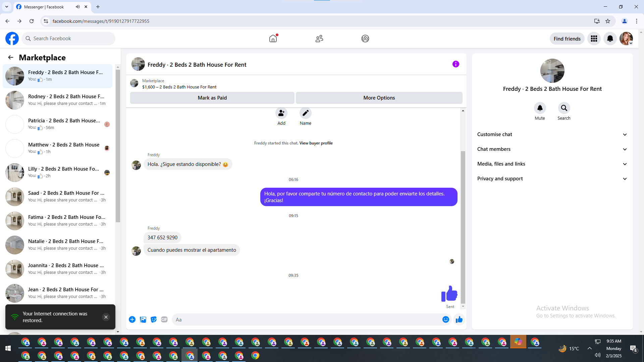The image size is (644, 362).
Task: Open the Windows notification center icon
Action: (633, 349)
